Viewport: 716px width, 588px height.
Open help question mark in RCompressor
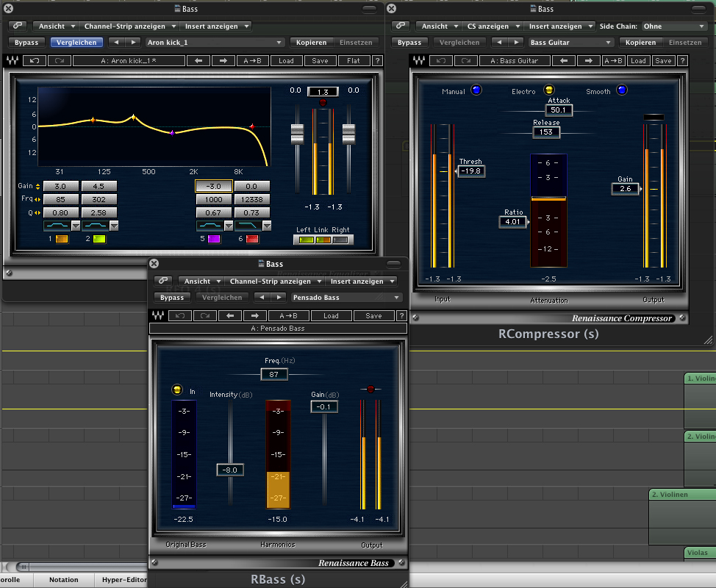click(682, 60)
